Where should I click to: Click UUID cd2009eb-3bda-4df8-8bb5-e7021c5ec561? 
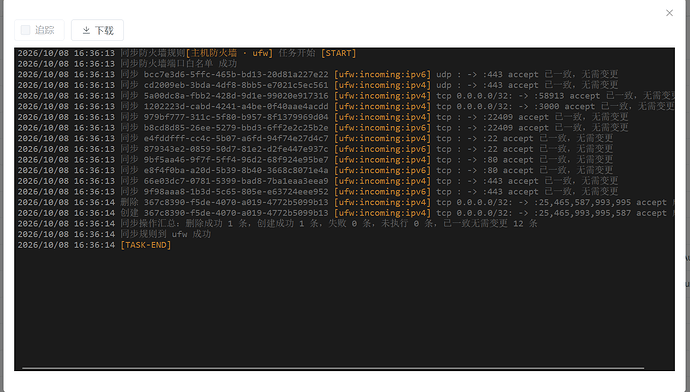click(x=236, y=85)
